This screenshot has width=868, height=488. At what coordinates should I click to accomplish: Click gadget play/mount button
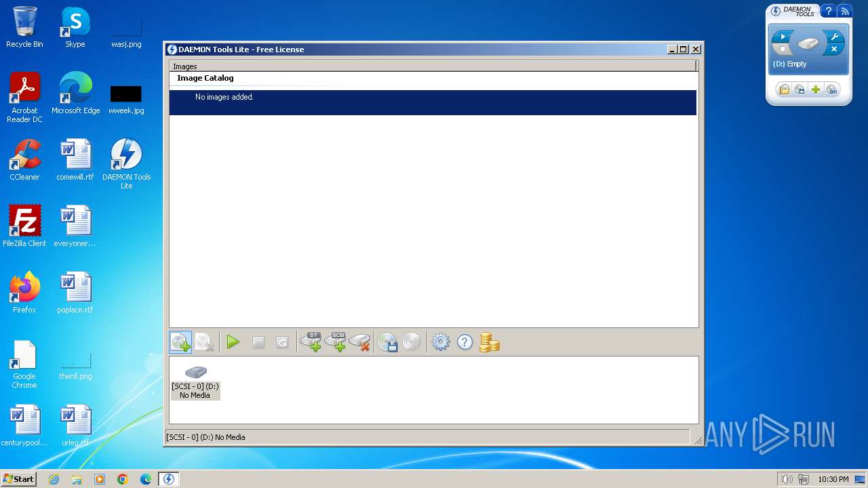[x=783, y=37]
